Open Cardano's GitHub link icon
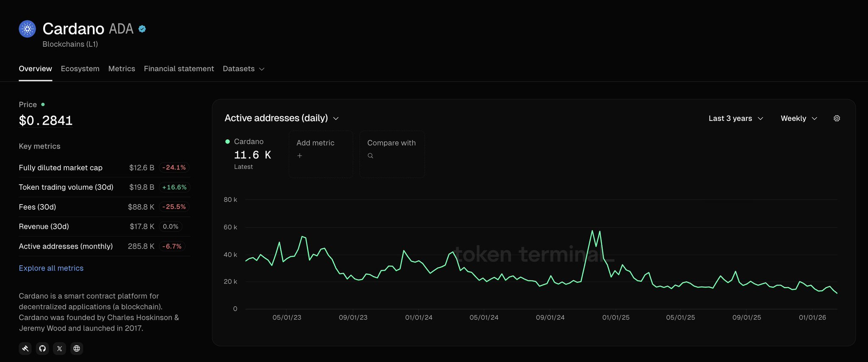868x362 pixels. [x=42, y=348]
